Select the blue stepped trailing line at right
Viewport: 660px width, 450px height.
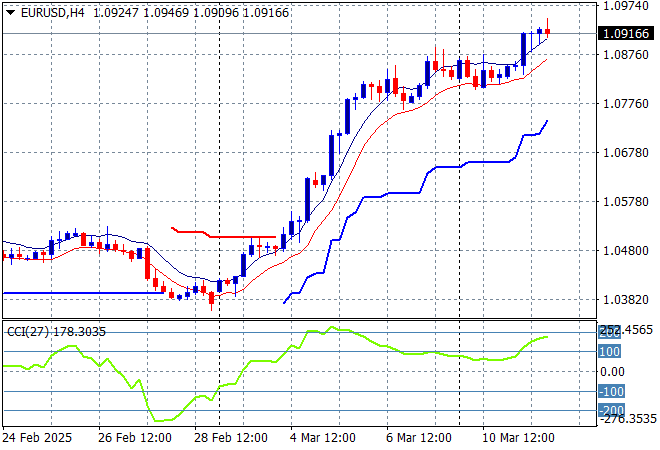pyautogui.click(x=470, y=161)
